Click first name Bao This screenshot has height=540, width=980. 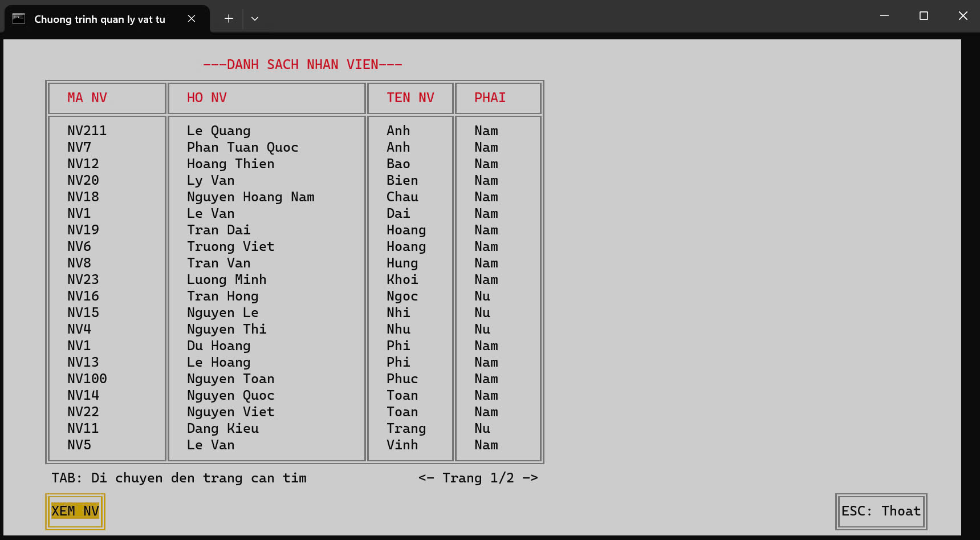click(398, 164)
